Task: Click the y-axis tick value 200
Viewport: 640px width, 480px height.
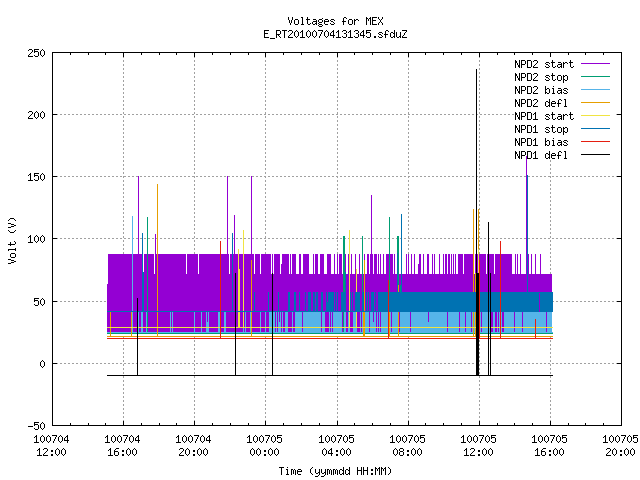Action: coord(36,115)
